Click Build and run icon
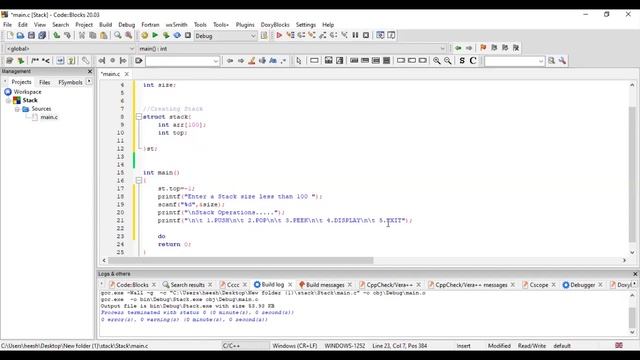The width and height of the screenshot is (640, 360). (166, 36)
